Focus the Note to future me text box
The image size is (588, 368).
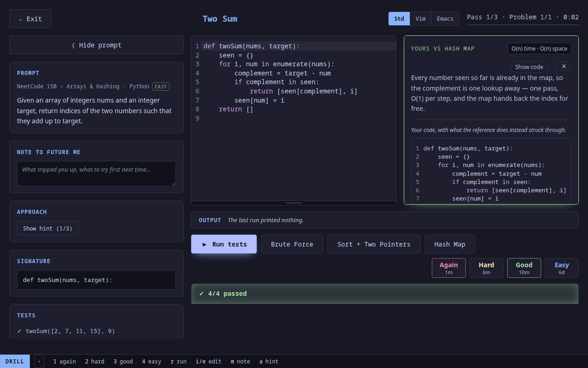(96, 173)
